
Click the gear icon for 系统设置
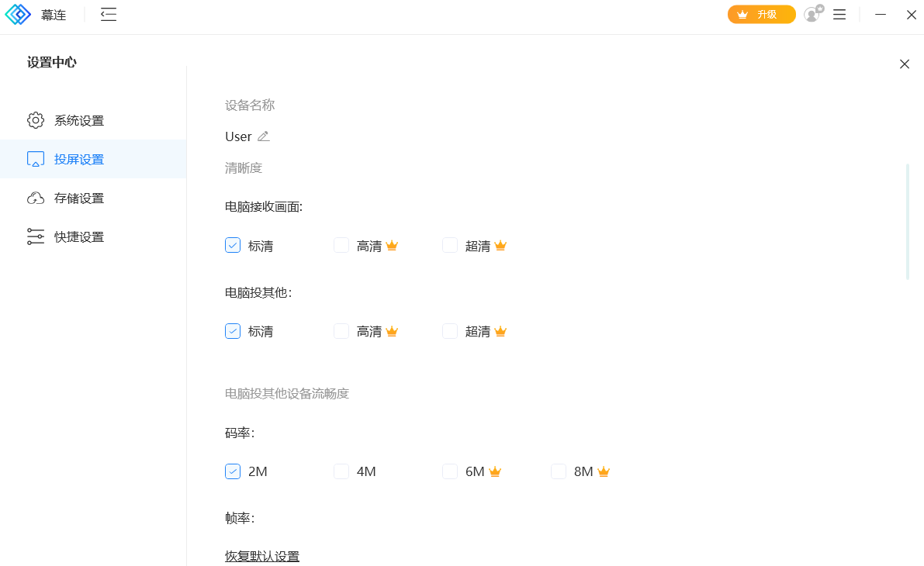coord(36,120)
